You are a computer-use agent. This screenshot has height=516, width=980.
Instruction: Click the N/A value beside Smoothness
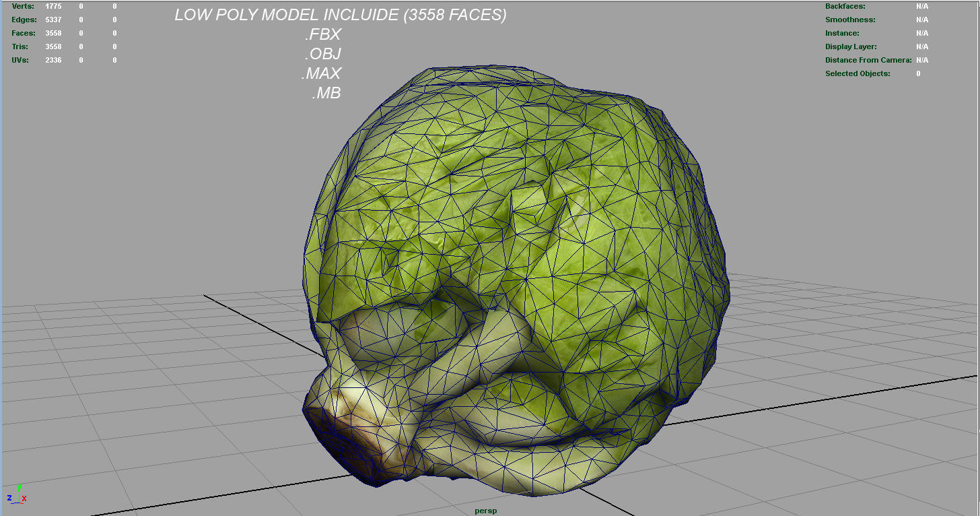(x=922, y=20)
